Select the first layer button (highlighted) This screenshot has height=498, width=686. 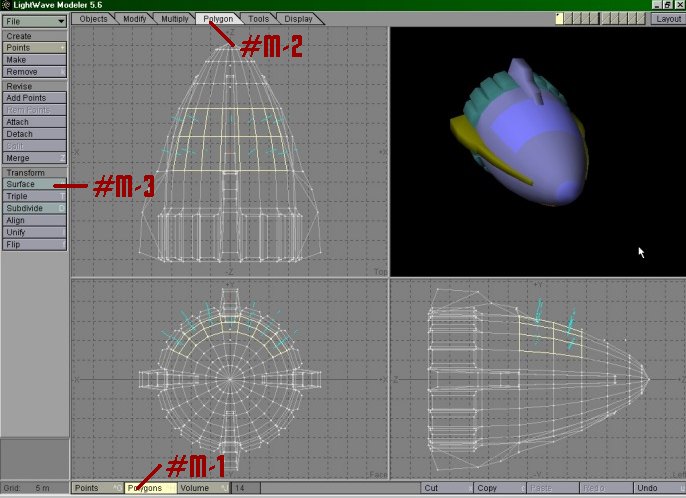[x=560, y=18]
